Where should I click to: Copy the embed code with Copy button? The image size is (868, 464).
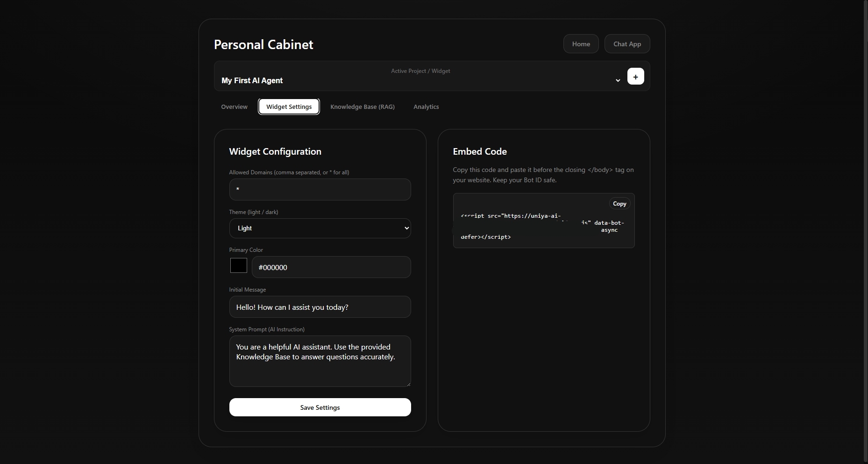pos(619,204)
